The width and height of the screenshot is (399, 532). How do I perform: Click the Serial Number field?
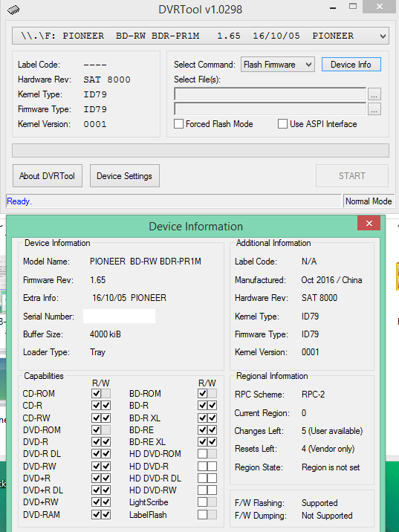119,317
